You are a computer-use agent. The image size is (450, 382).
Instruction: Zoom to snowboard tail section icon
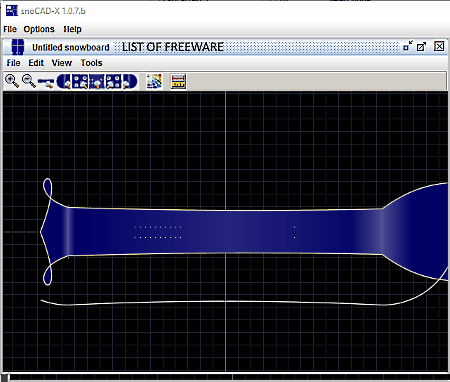pyautogui.click(x=65, y=82)
